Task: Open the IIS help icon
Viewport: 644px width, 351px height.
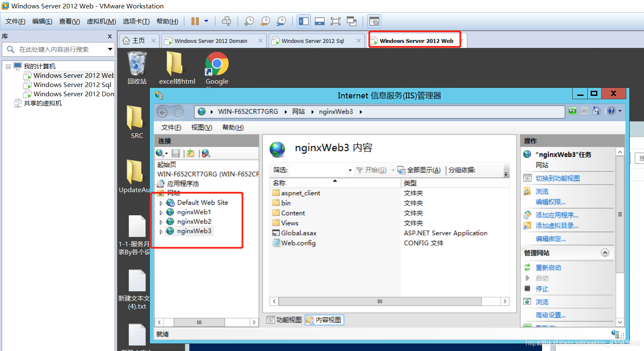Action: point(611,111)
